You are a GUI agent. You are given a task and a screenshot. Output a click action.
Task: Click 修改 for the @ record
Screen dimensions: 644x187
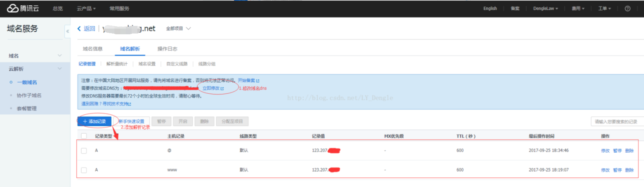coord(605,151)
